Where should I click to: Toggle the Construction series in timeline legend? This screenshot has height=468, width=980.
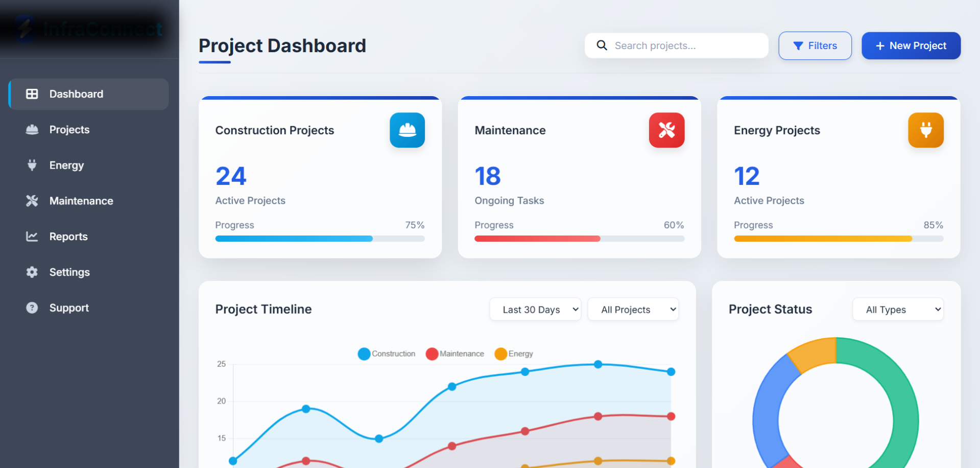point(387,354)
